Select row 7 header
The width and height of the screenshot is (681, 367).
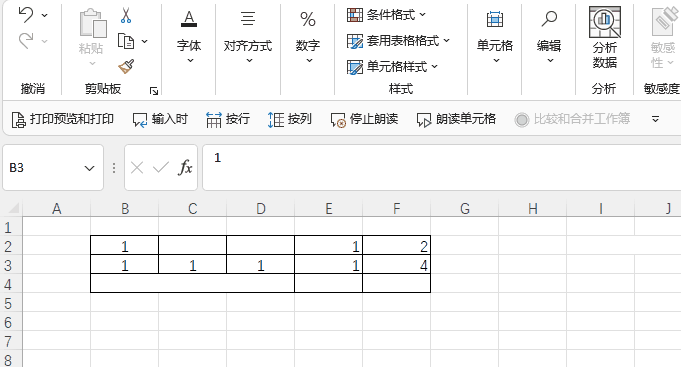11,341
